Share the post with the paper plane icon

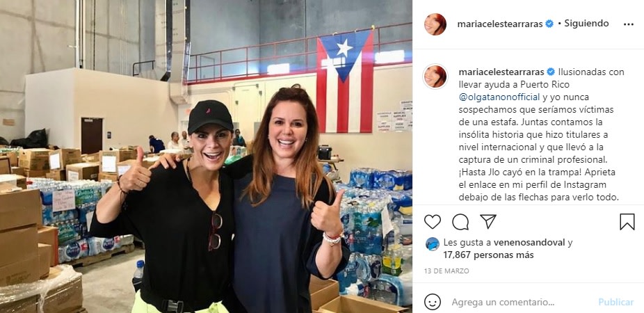(488, 222)
